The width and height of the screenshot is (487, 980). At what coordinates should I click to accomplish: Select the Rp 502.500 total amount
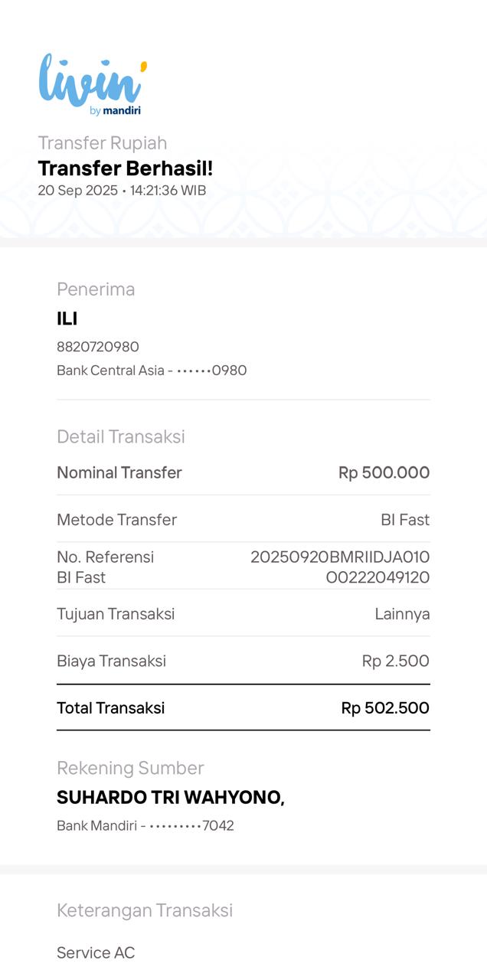(385, 708)
